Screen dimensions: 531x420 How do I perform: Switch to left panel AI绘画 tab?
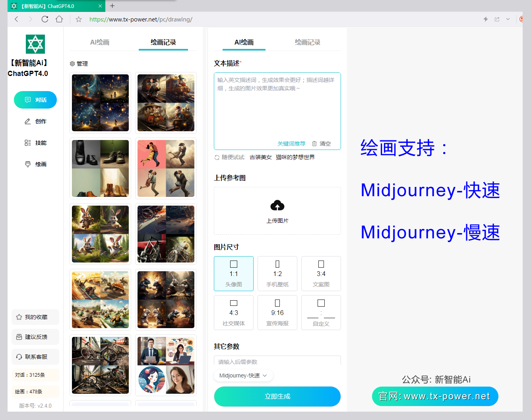coord(100,42)
